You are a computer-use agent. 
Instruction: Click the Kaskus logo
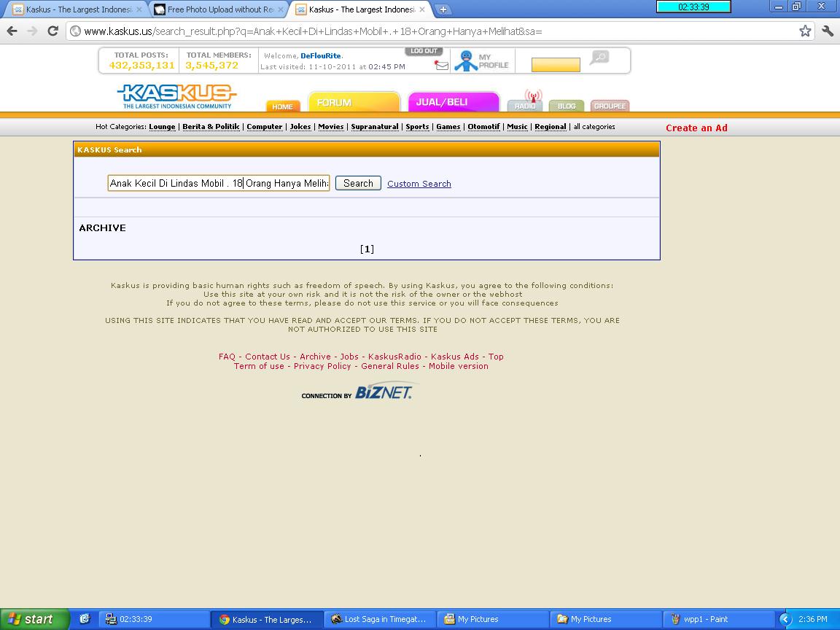click(176, 96)
